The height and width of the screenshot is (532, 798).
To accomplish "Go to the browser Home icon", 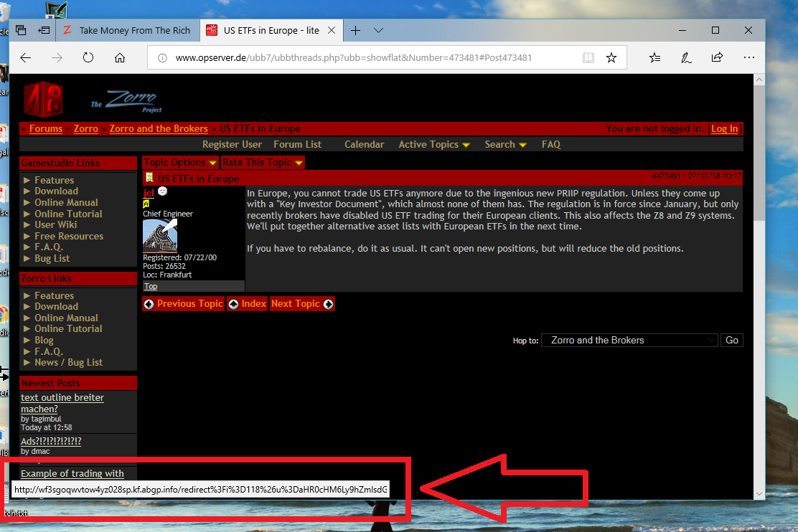I will (120, 58).
